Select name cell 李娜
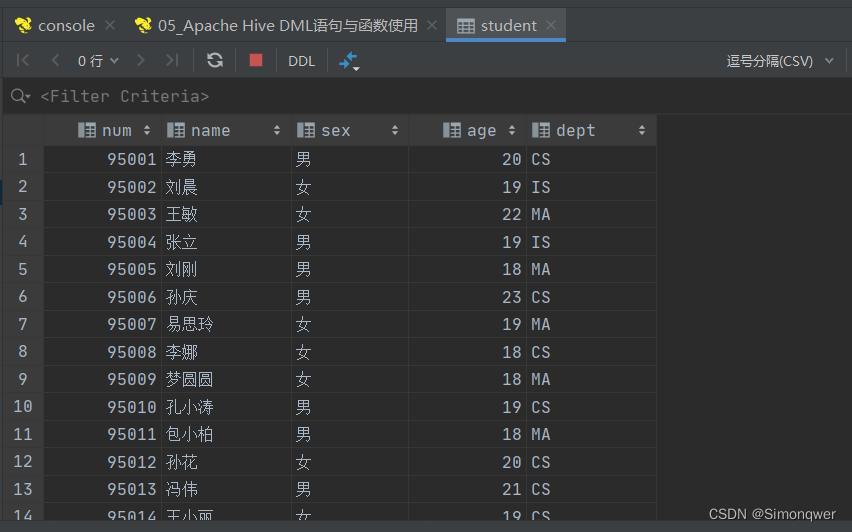Image resolution: width=852 pixels, height=532 pixels. 227,352
